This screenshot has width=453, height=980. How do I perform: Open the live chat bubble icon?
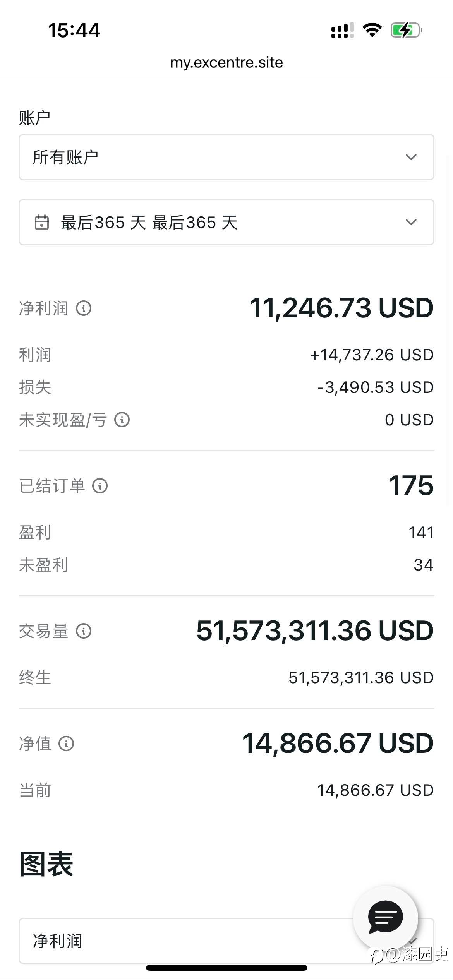(x=386, y=917)
